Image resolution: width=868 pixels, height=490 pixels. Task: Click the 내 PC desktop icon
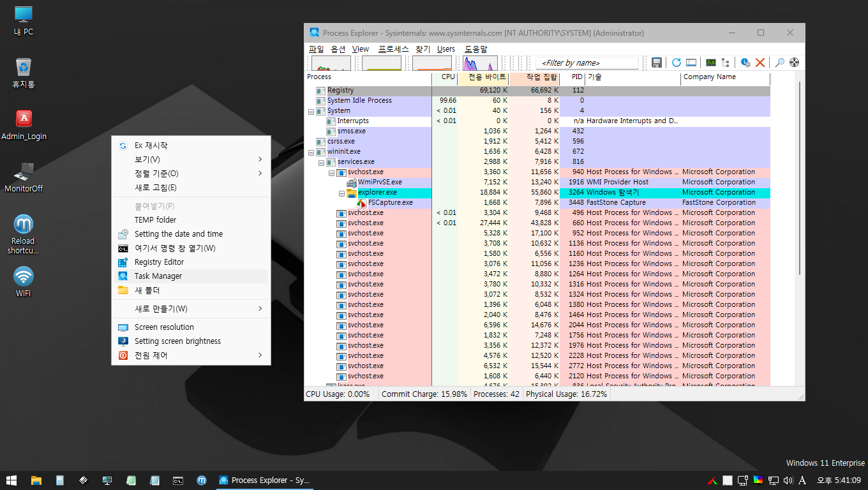pos(24,21)
